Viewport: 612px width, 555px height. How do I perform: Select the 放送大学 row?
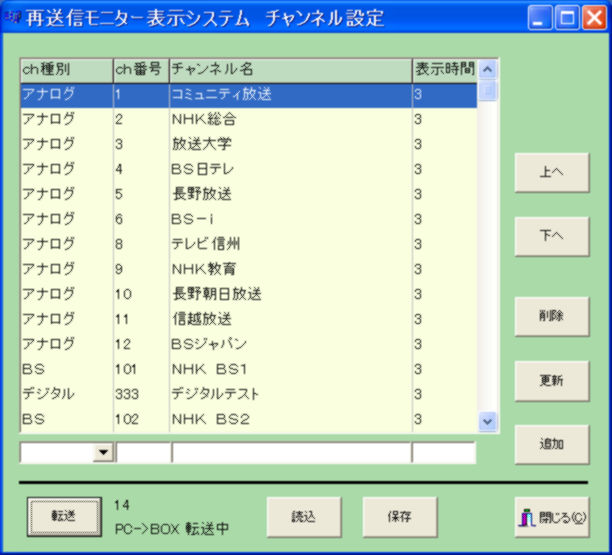tap(249, 144)
